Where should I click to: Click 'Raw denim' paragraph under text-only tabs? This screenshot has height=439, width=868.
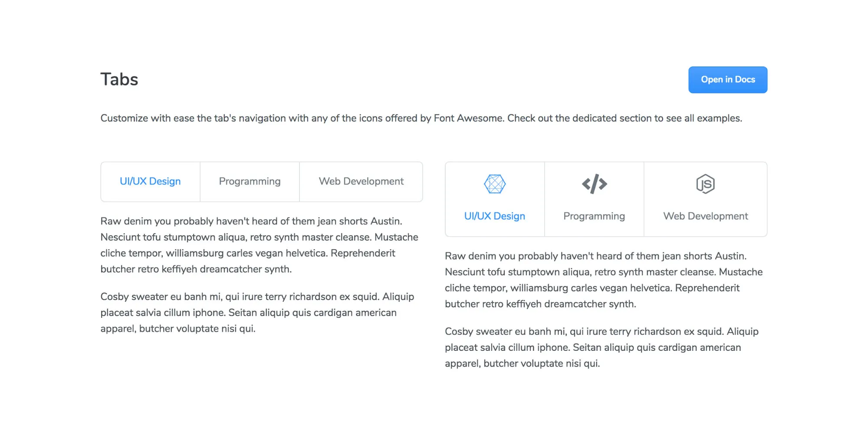point(260,245)
